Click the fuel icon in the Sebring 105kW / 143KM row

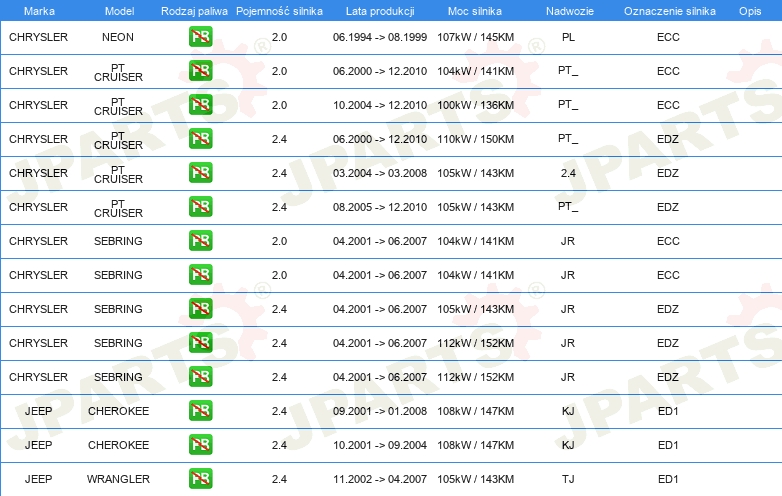[x=200, y=309]
